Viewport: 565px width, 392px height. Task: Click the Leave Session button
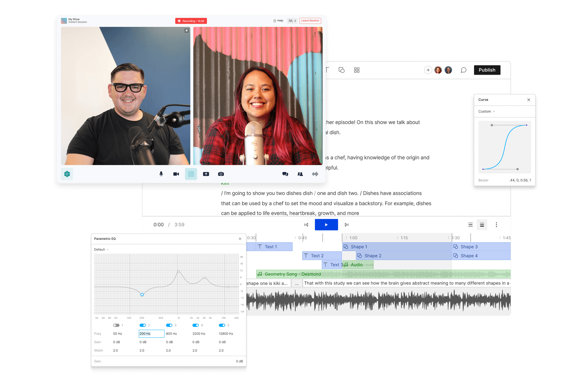coord(310,21)
